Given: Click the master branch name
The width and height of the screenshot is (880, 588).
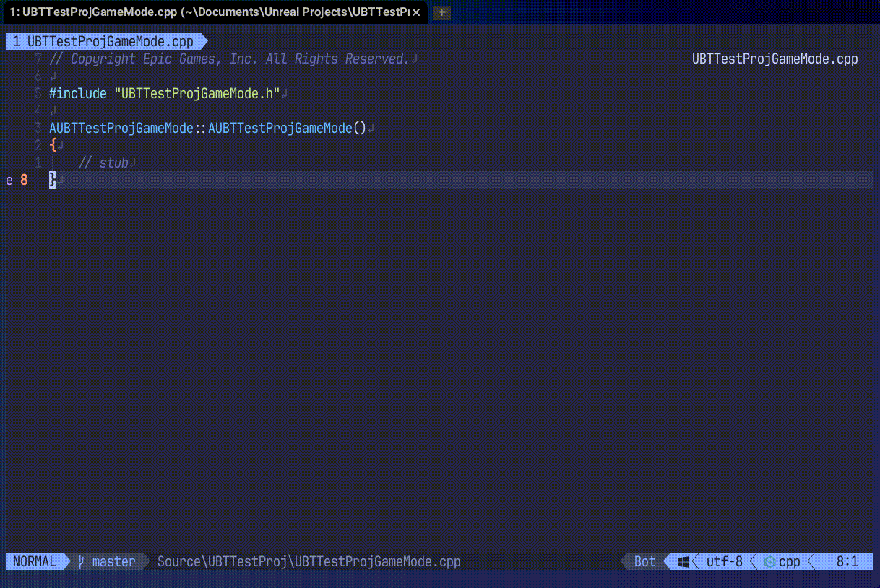Looking at the screenshot, I should pos(113,561).
